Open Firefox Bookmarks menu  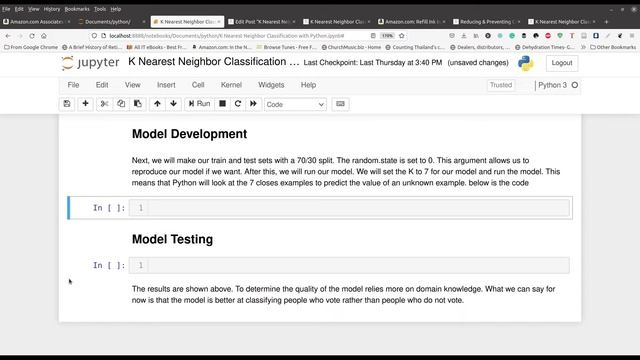click(x=77, y=9)
